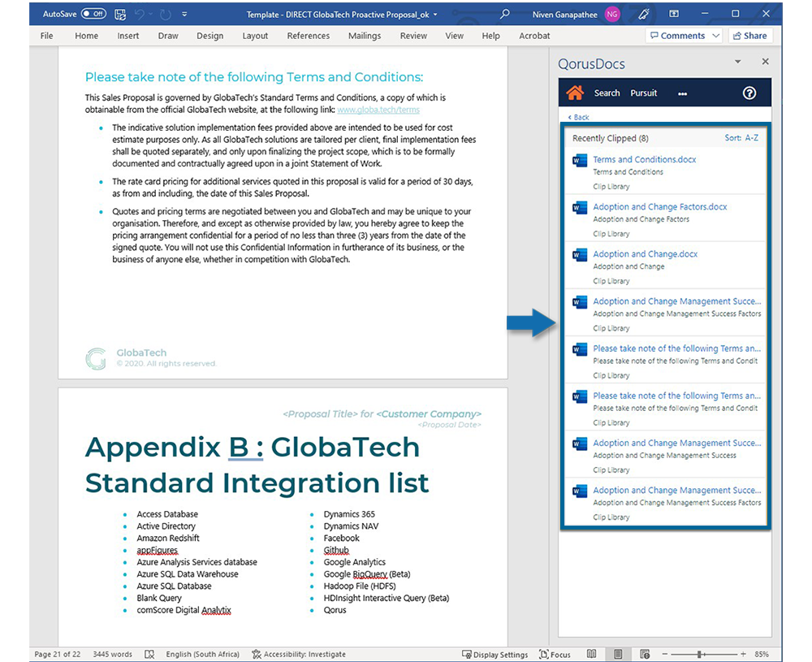Expand the QorusDocs pane options dropdown
The width and height of the screenshot is (812, 662).
pos(738,62)
